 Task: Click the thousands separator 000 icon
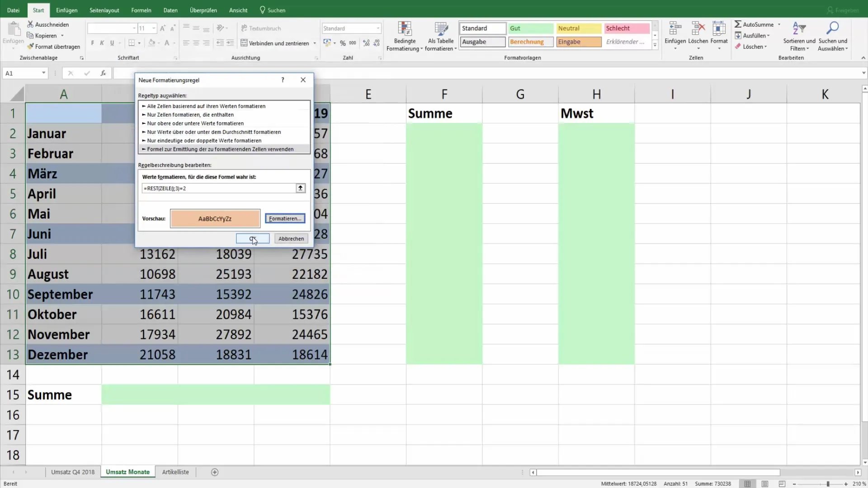click(353, 43)
